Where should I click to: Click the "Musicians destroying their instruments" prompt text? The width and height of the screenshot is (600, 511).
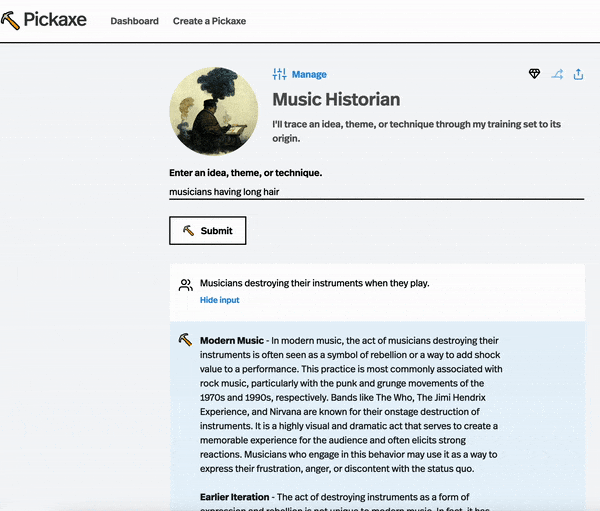(314, 283)
